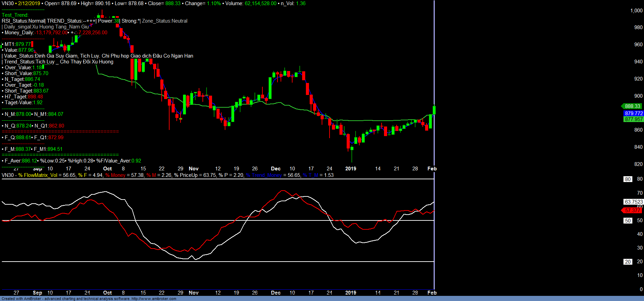Click the VN30 ticker in the chart header
Image resolution: width=644 pixels, height=301 pixels.
pyautogui.click(x=8, y=3)
